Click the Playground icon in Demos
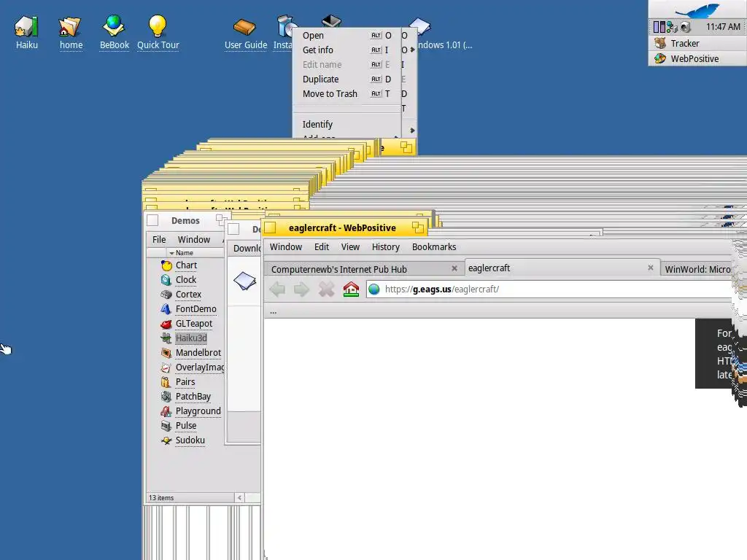Image resolution: width=747 pixels, height=560 pixels. click(166, 411)
